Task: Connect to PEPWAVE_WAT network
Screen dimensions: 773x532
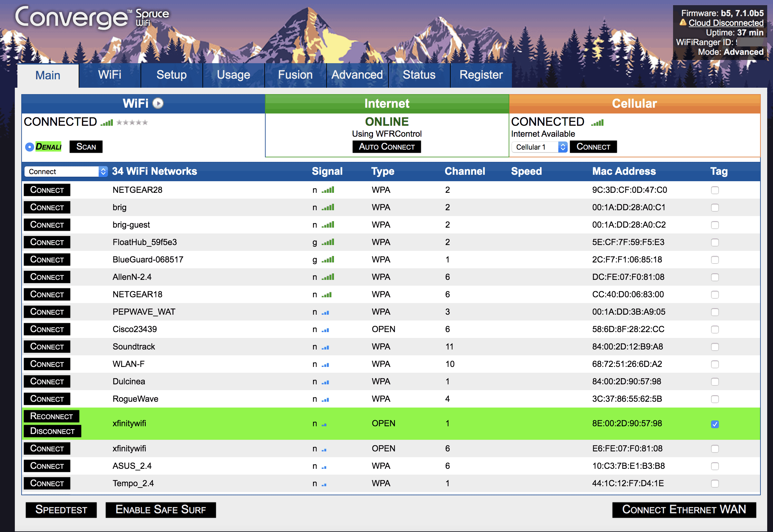Action: pos(47,312)
